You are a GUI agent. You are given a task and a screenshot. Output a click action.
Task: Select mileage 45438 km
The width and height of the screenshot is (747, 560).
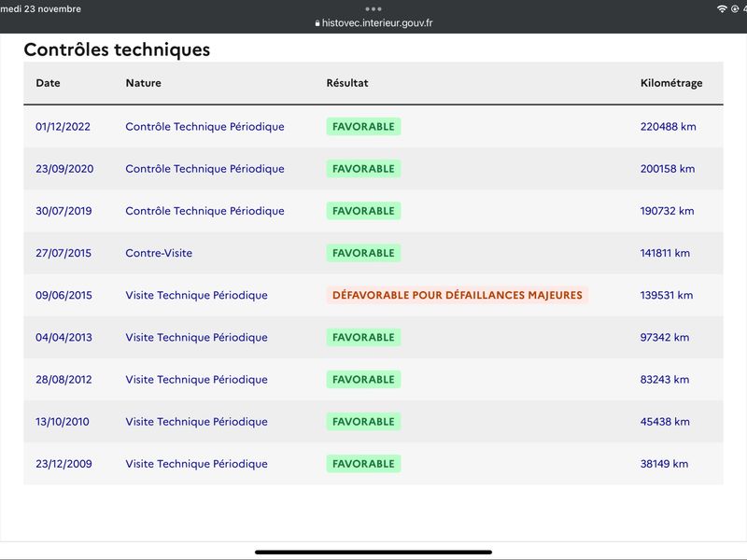click(x=665, y=422)
